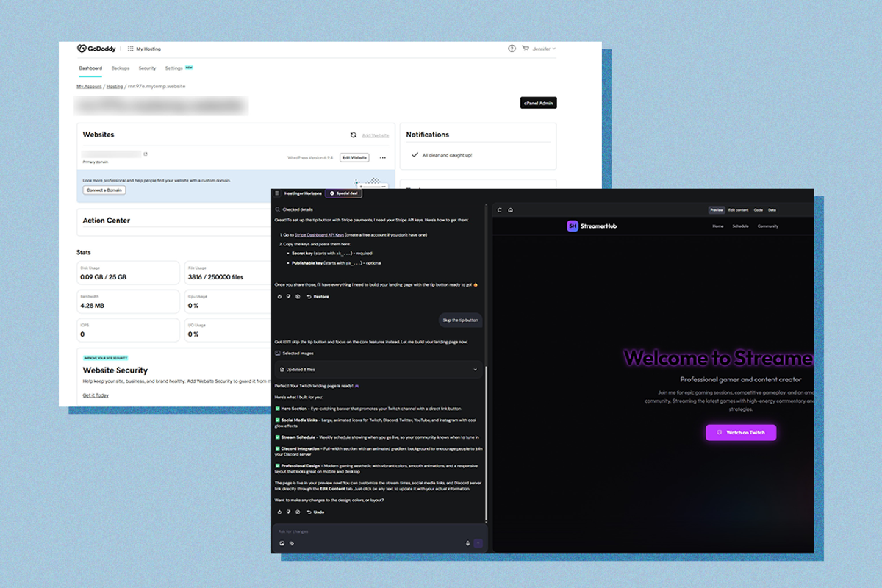Image resolution: width=882 pixels, height=588 pixels.
Task: Open the external link icon beside primary domain
Action: [x=146, y=154]
